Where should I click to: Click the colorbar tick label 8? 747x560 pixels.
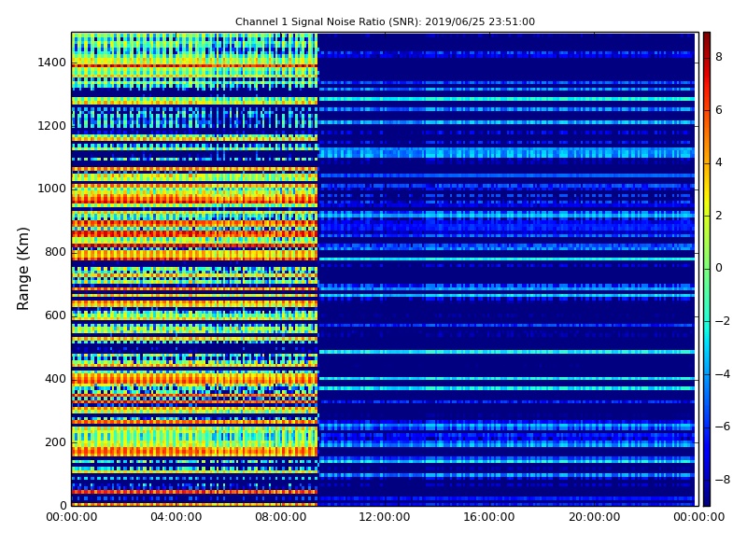coord(719,57)
